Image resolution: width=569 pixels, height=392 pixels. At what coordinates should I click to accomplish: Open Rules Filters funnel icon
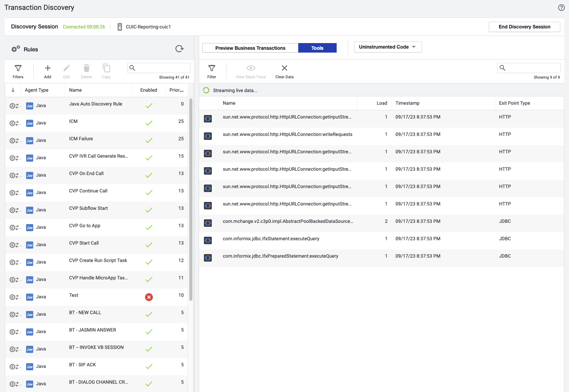coord(18,68)
